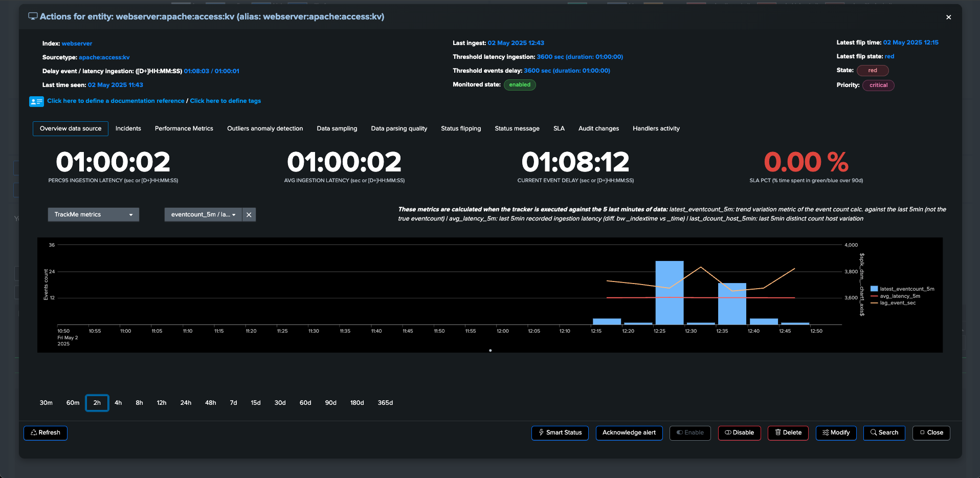Open Smart Status with lightning icon
Screen dimensions: 980x478
coord(560,433)
